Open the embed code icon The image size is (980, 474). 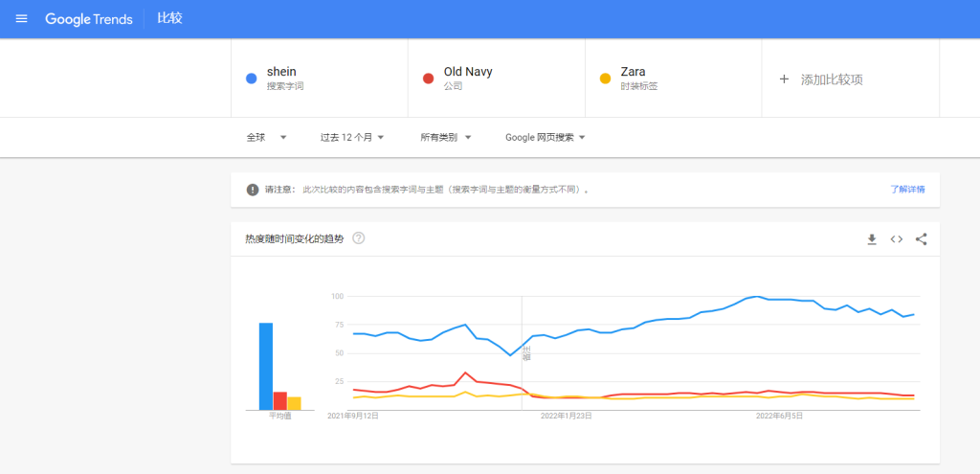pos(896,238)
